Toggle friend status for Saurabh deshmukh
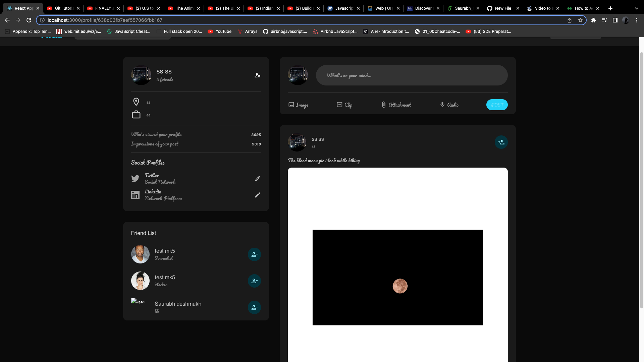Image resolution: width=644 pixels, height=362 pixels. click(254, 307)
